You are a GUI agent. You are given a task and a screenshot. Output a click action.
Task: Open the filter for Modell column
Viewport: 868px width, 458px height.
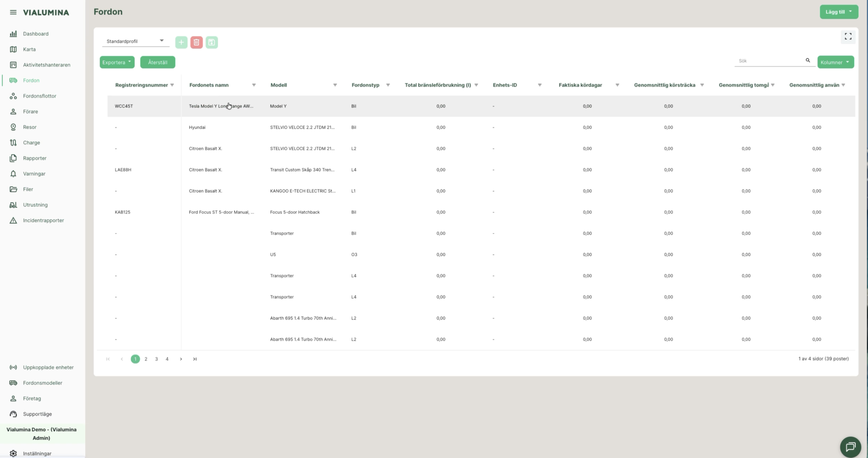pyautogui.click(x=335, y=85)
